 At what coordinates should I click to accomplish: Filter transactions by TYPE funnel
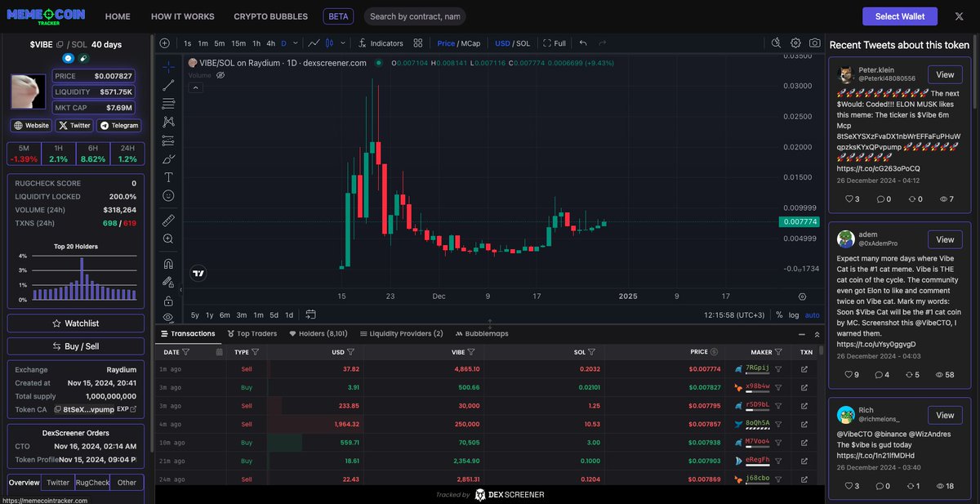[x=256, y=352]
